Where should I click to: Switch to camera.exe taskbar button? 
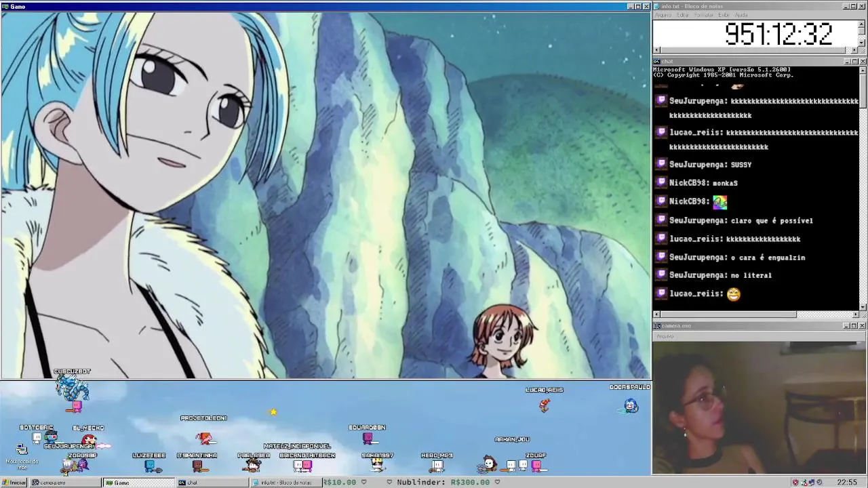[x=64, y=483]
